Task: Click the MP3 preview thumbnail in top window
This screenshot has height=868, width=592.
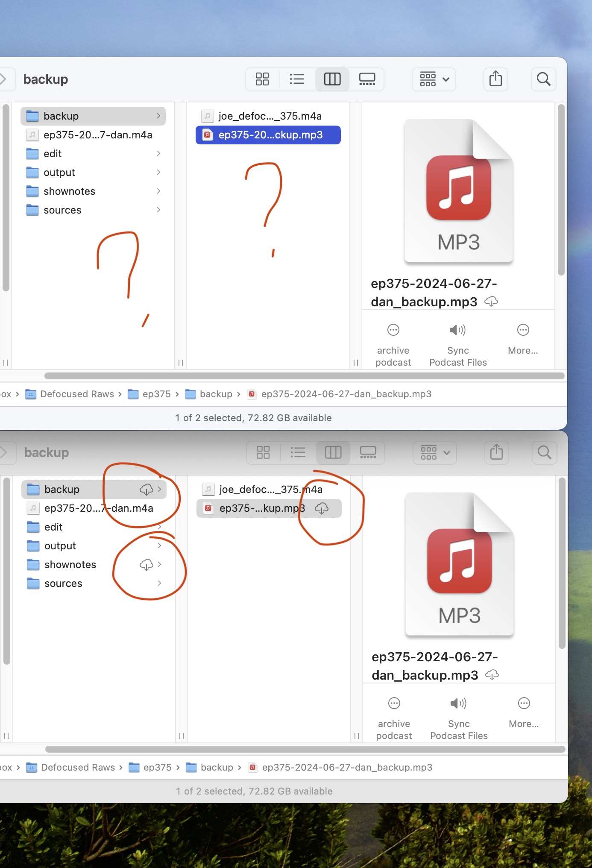Action: tap(459, 191)
